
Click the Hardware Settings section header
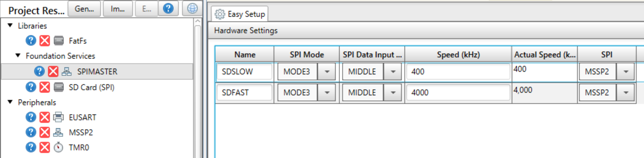[x=426, y=31]
